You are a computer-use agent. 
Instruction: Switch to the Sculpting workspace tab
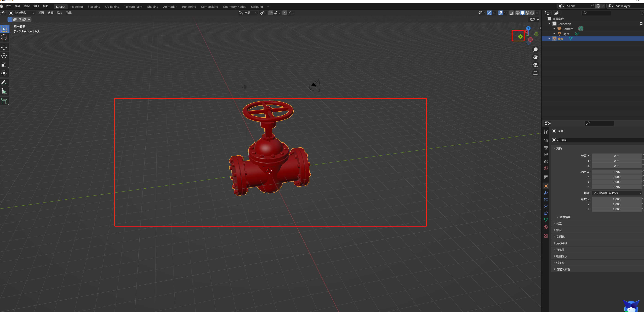pos(94,7)
